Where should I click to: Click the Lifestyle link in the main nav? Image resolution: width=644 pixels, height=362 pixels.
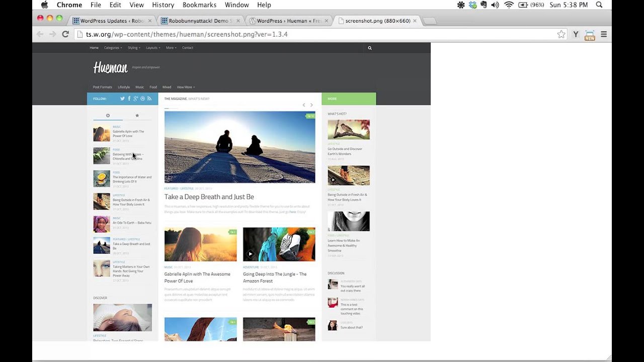[x=124, y=87]
